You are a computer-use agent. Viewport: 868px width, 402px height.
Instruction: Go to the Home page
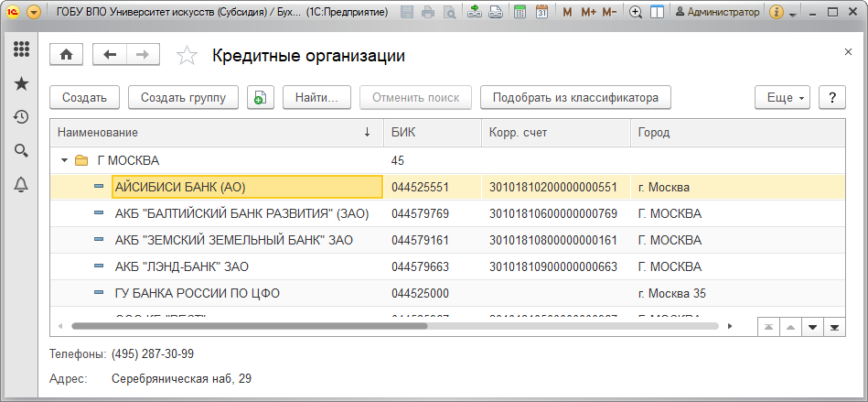pyautogui.click(x=67, y=54)
